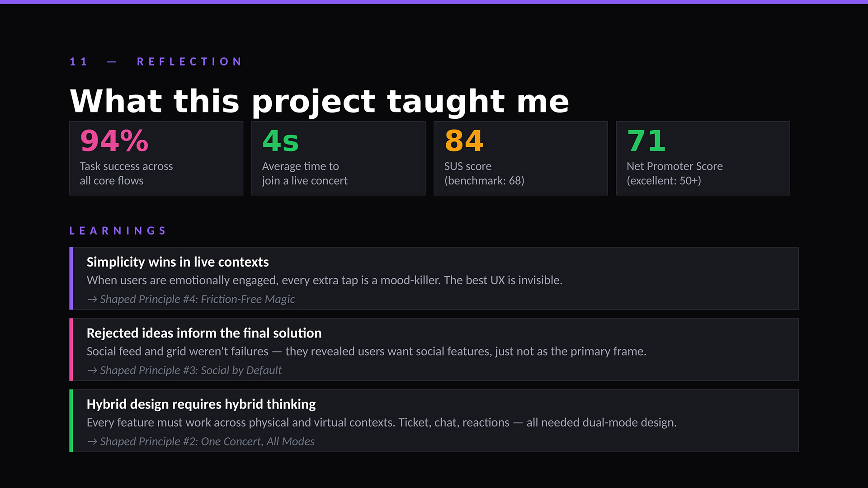The image size is (868, 488).
Task: Click the arrow before Shaped Principle #2
Action: click(x=92, y=441)
